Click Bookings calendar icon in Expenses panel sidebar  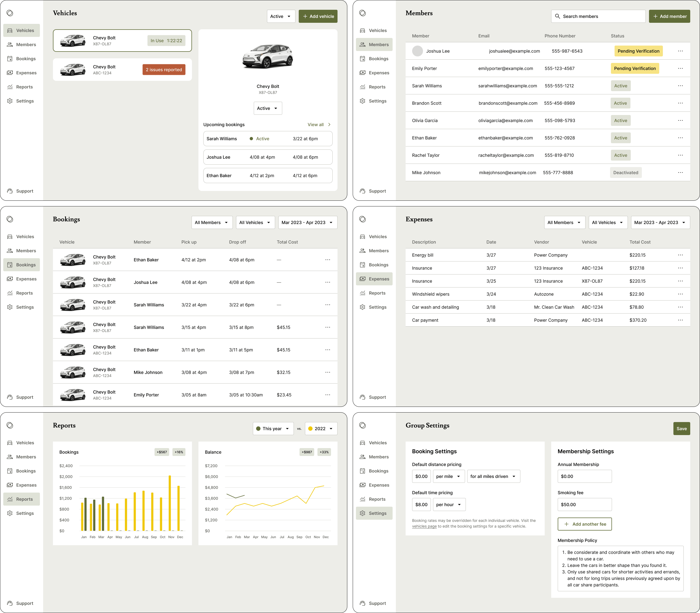pos(363,265)
